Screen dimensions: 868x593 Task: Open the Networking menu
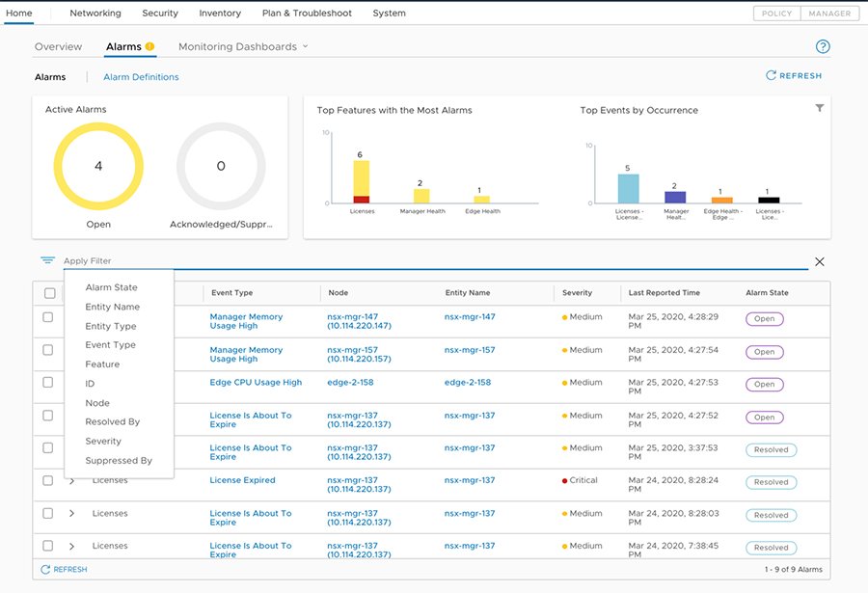pyautogui.click(x=94, y=13)
